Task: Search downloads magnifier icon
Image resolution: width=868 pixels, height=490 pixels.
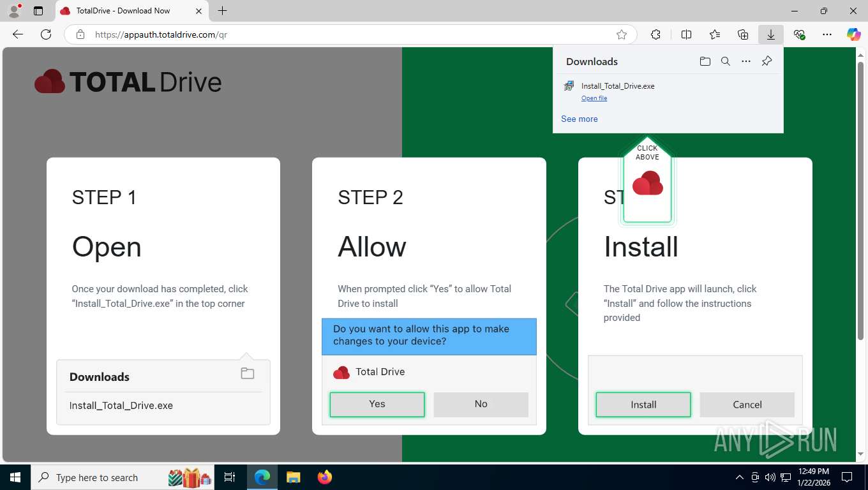Action: coord(726,61)
